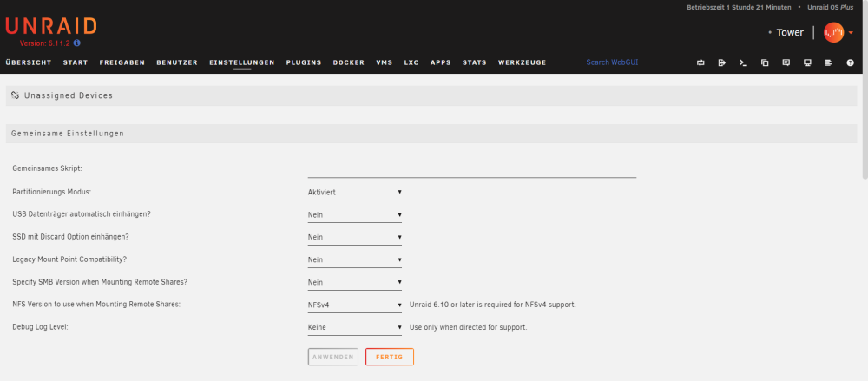Open the USB Datenträger automatisch einhängen dropdown

point(355,215)
